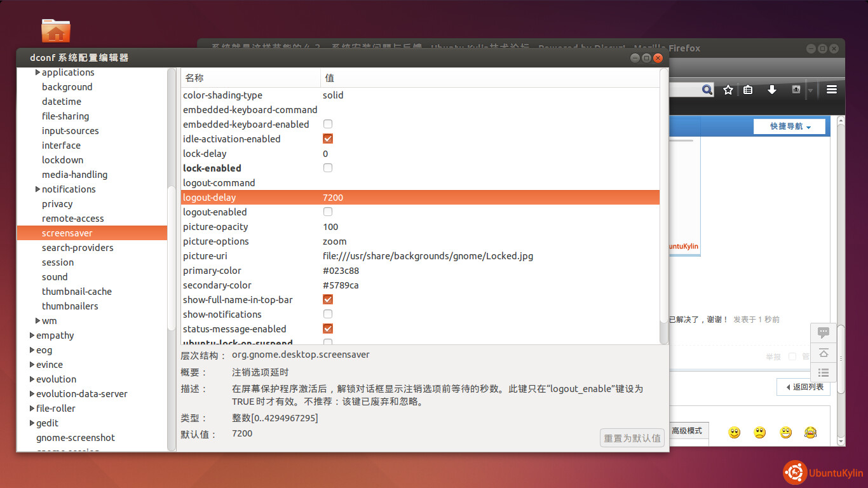Open Firefox downloads arrow icon
This screenshot has width=868, height=488.
[772, 90]
